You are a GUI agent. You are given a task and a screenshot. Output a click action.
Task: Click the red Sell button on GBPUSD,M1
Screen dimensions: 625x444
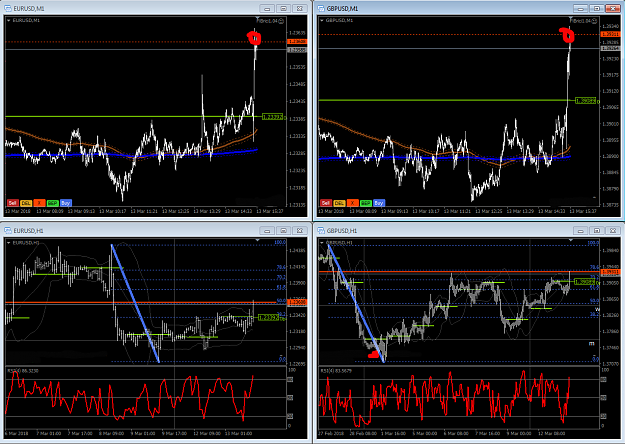click(326, 203)
